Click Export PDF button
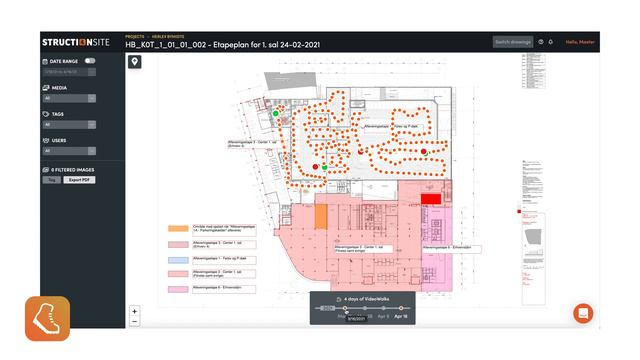The image size is (640, 360). click(79, 180)
